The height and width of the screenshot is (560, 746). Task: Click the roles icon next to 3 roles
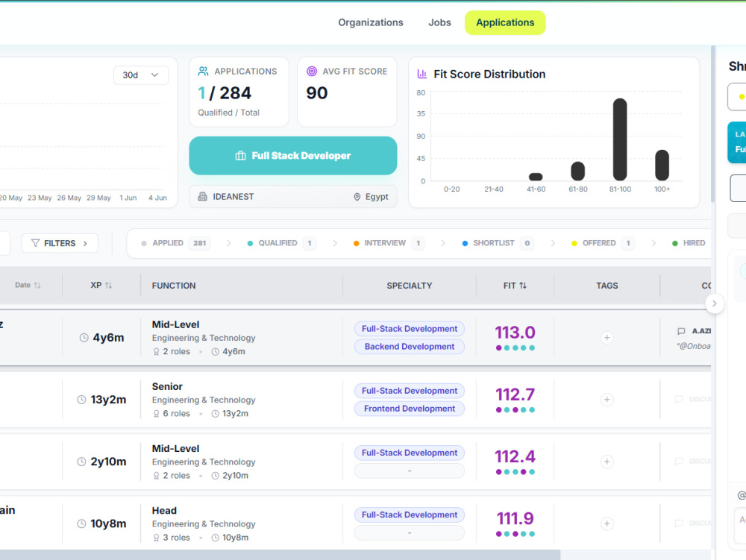(156, 538)
